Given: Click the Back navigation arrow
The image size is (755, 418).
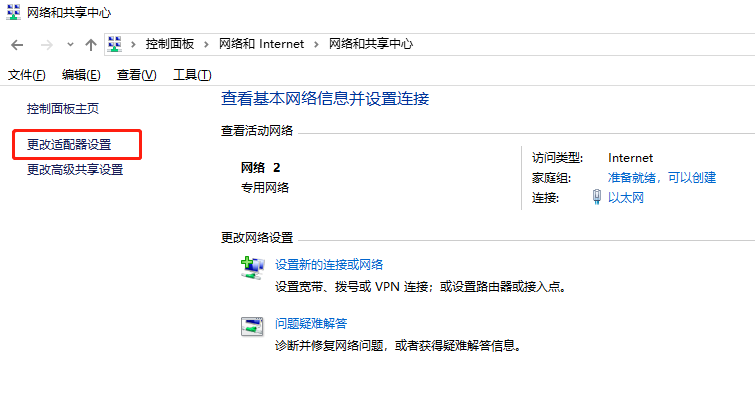Looking at the screenshot, I should click(x=17, y=45).
